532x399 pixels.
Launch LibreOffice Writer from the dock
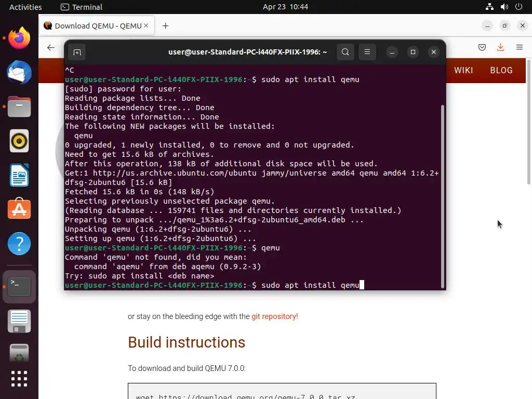click(19, 175)
